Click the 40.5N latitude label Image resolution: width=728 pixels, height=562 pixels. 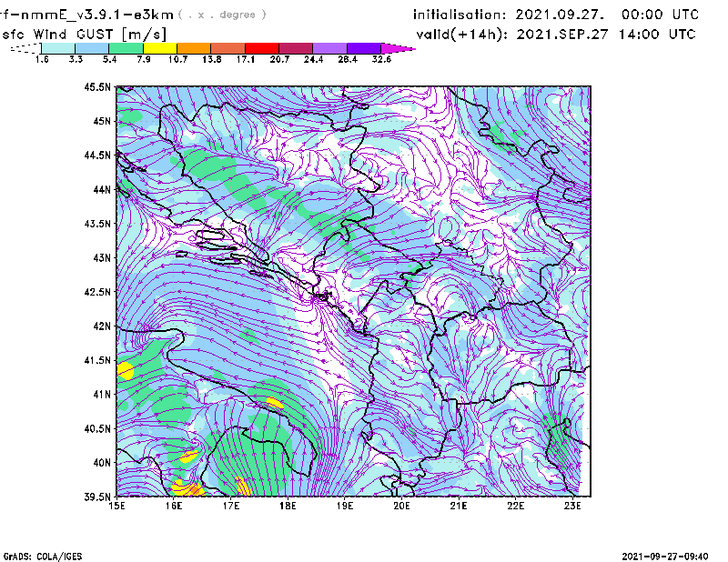pos(97,428)
